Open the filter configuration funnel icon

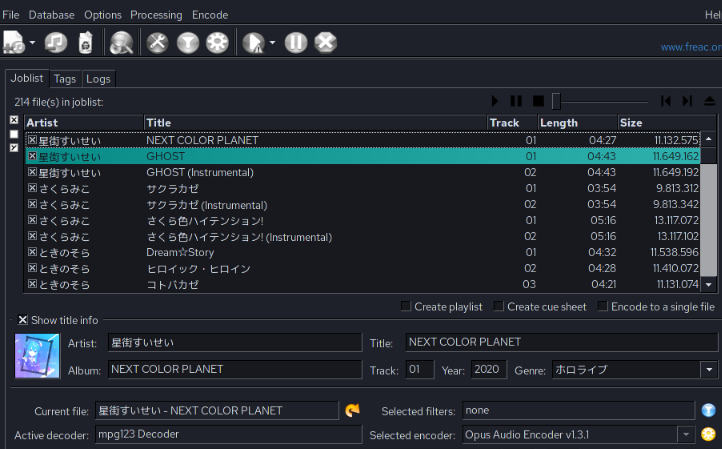[188, 42]
